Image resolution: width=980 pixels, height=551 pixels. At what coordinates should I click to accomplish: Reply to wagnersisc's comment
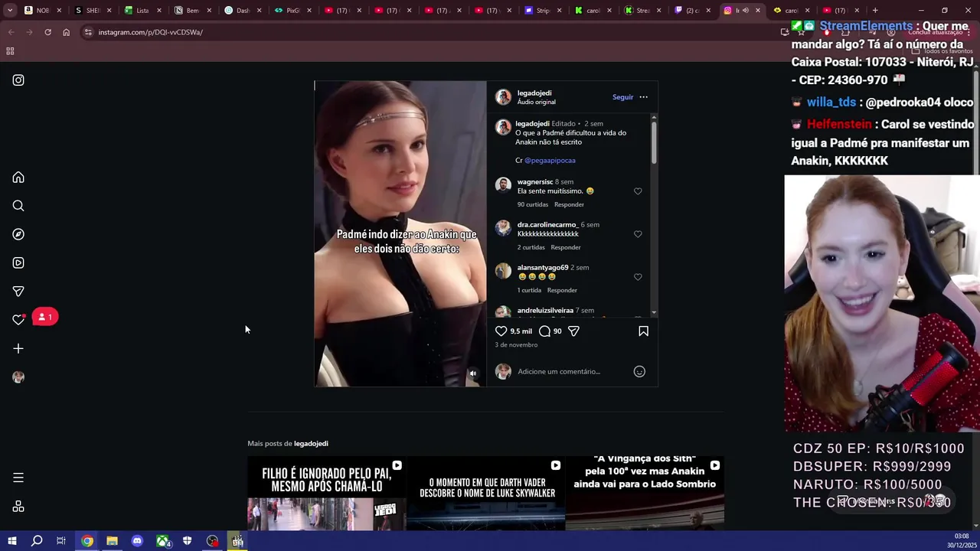569,204
